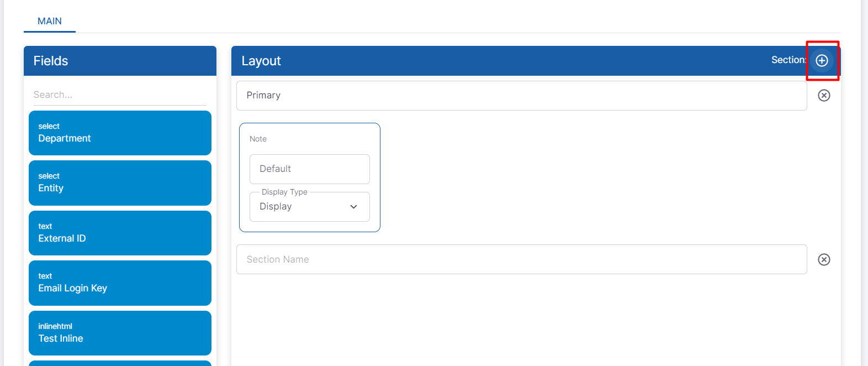868x366 pixels.
Task: Click the Test Inline inlinehtml field
Action: (x=120, y=333)
